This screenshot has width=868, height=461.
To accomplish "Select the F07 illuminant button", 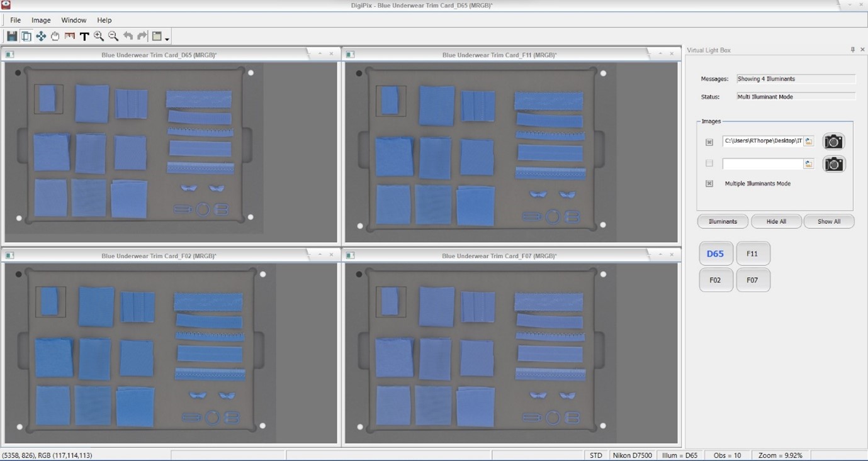I will click(x=753, y=280).
